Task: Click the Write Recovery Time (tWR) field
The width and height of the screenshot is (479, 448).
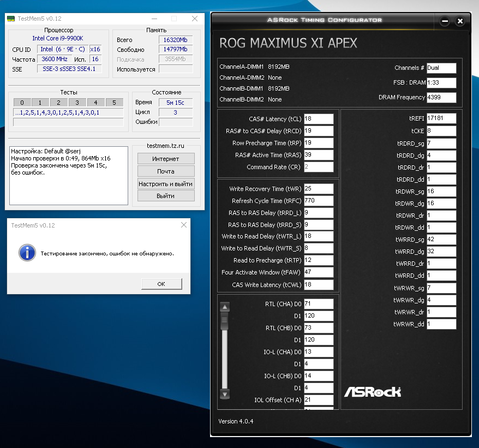Action: tap(319, 189)
